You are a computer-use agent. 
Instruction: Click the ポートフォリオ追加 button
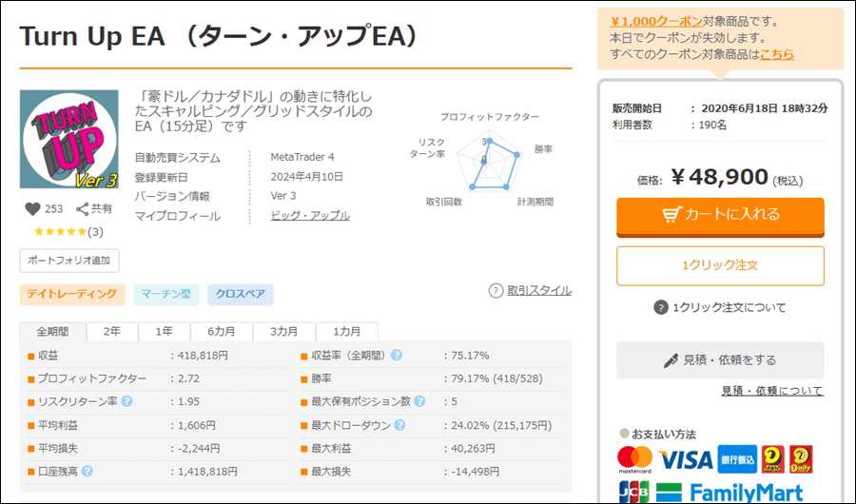[69, 260]
